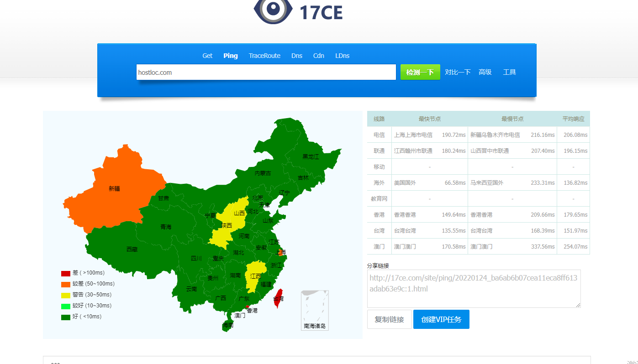Click the 移动 row label
The height and width of the screenshot is (364, 638).
(x=379, y=167)
